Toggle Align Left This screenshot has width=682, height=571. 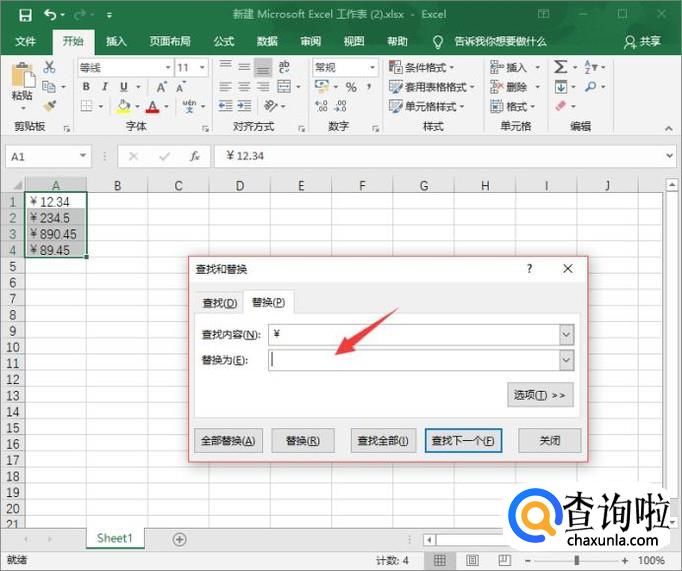pyautogui.click(x=225, y=87)
